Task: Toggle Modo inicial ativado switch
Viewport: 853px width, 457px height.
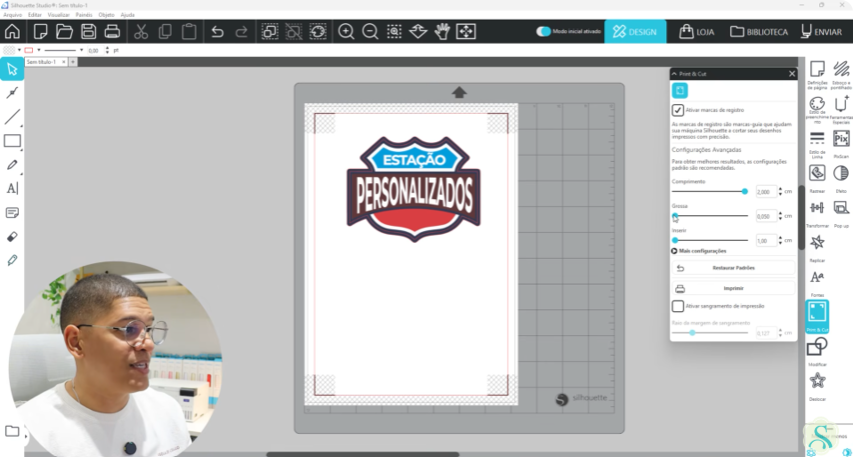Action: coord(543,32)
